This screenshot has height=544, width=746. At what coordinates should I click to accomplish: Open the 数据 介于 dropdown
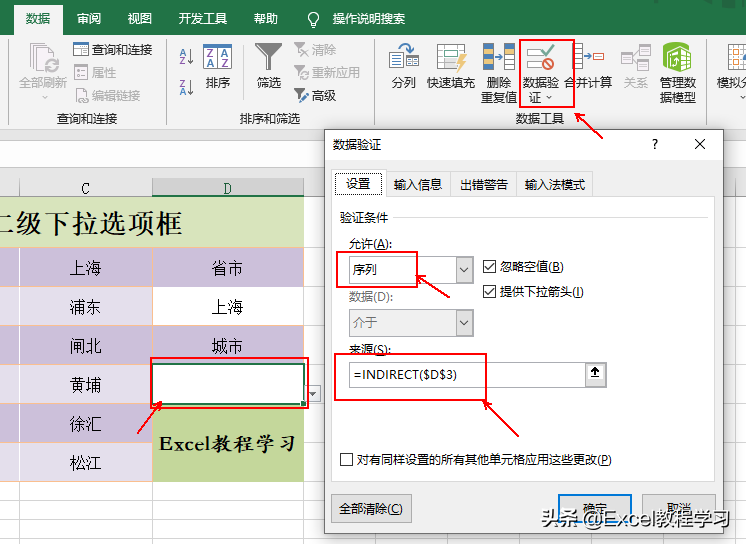click(x=464, y=323)
